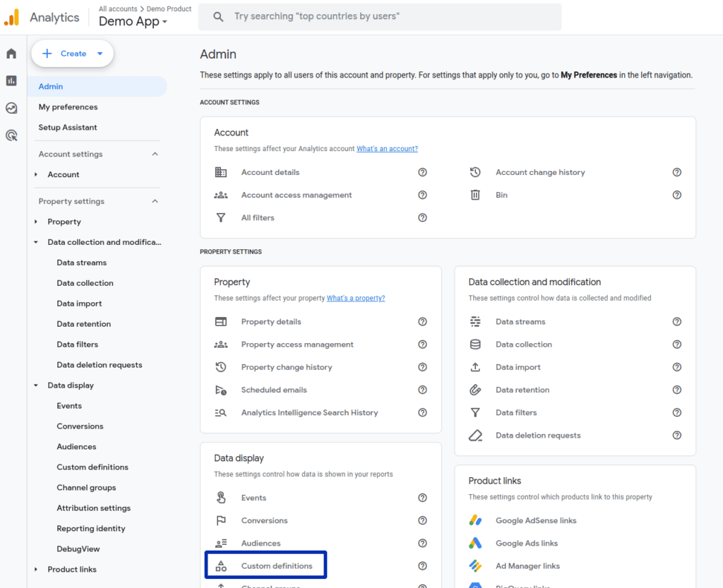Open help for Account access management
The height and width of the screenshot is (588, 723).
pos(422,195)
